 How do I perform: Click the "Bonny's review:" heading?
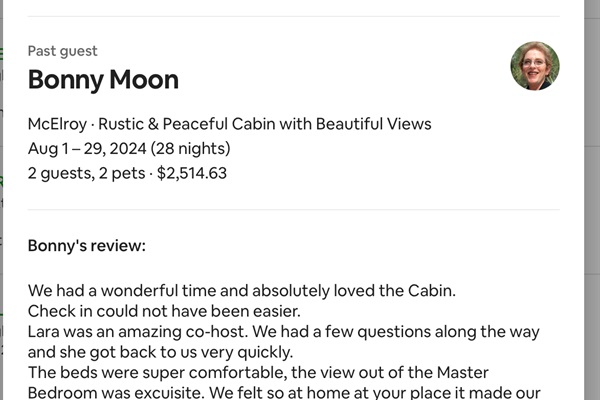[x=87, y=245]
